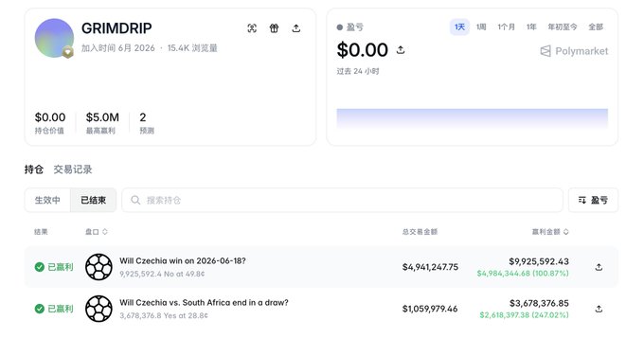Click the 结果 column header
Image resolution: width=644 pixels, height=356 pixels.
pyautogui.click(x=41, y=232)
